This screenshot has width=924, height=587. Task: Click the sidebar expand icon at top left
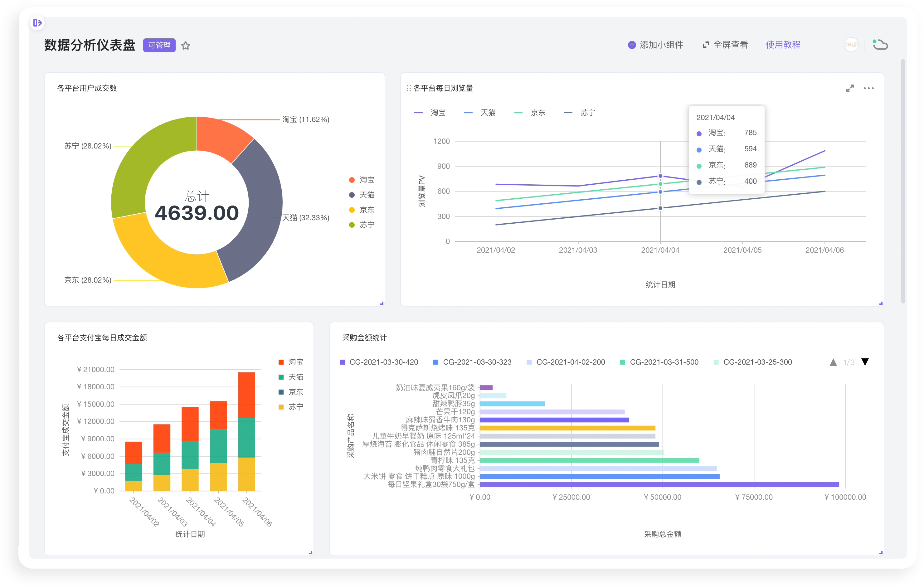pos(37,23)
